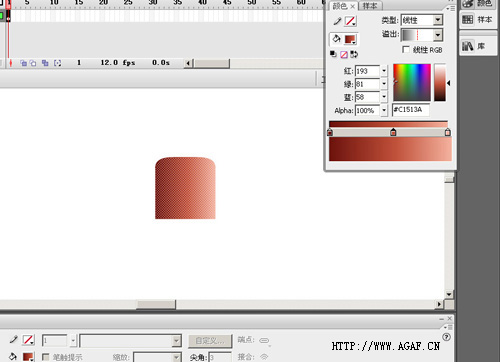Click the 尖角 miter field
This screenshot has width=500, height=362.
click(x=220, y=357)
